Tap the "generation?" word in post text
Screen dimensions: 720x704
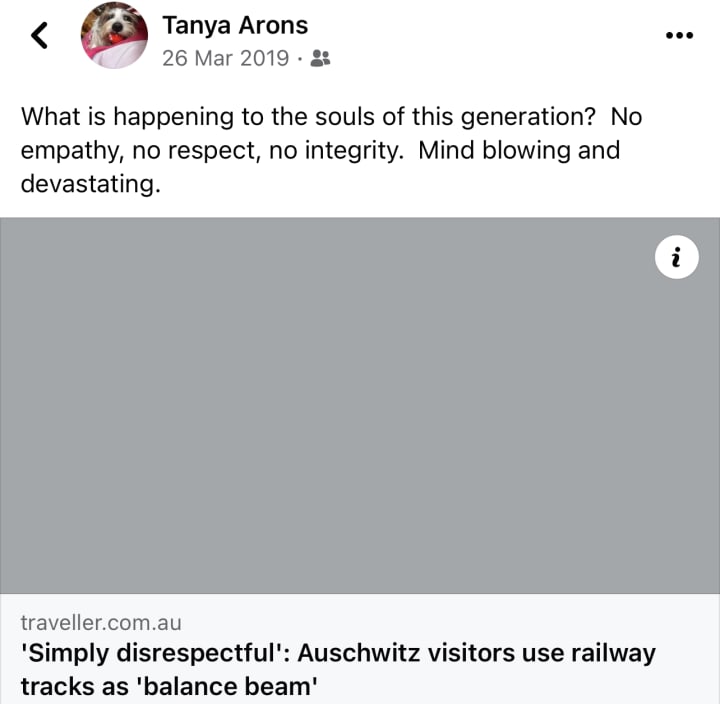click(x=528, y=118)
